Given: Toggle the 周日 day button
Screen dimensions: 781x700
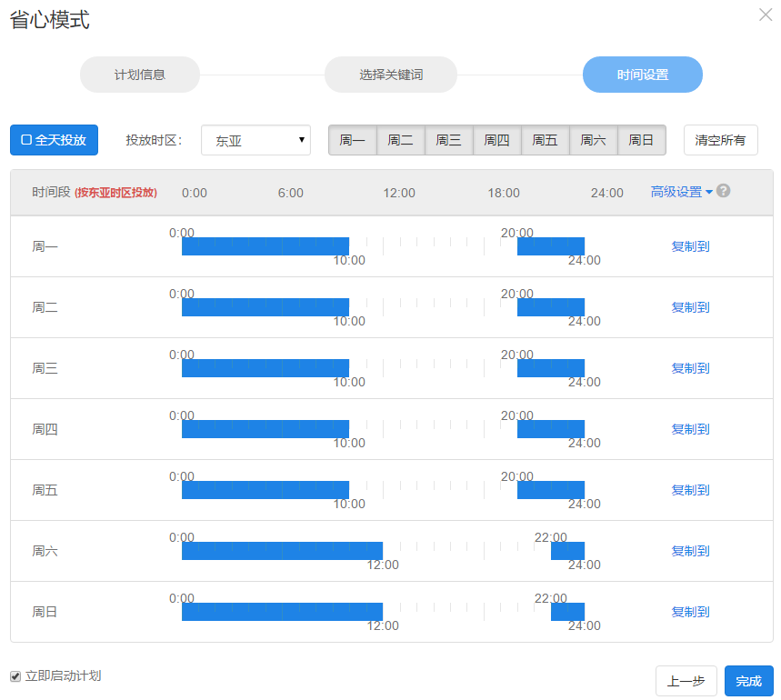Looking at the screenshot, I should pos(641,140).
